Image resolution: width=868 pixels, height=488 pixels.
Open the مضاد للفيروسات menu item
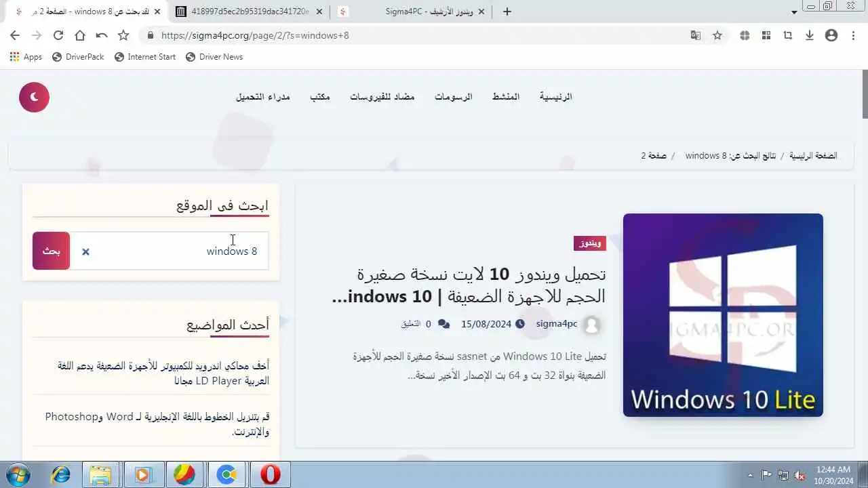382,96
